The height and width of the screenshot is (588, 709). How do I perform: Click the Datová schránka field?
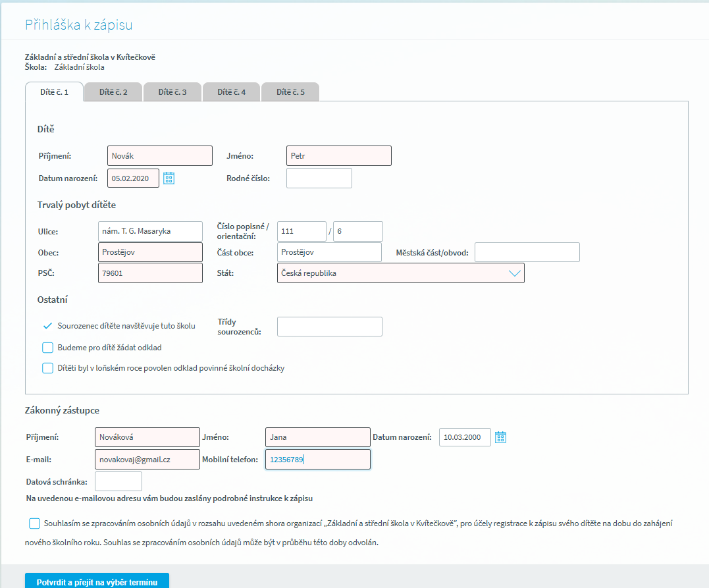pos(118,481)
